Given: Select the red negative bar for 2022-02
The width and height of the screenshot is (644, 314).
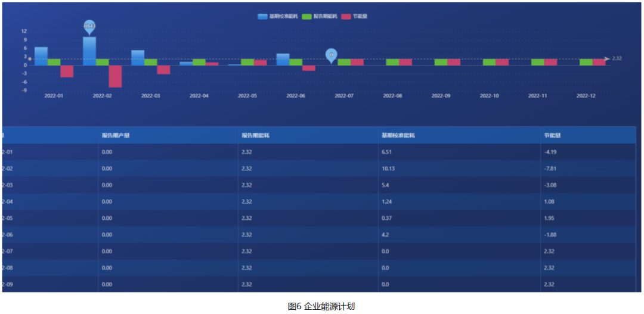Looking at the screenshot, I should pos(116,76).
